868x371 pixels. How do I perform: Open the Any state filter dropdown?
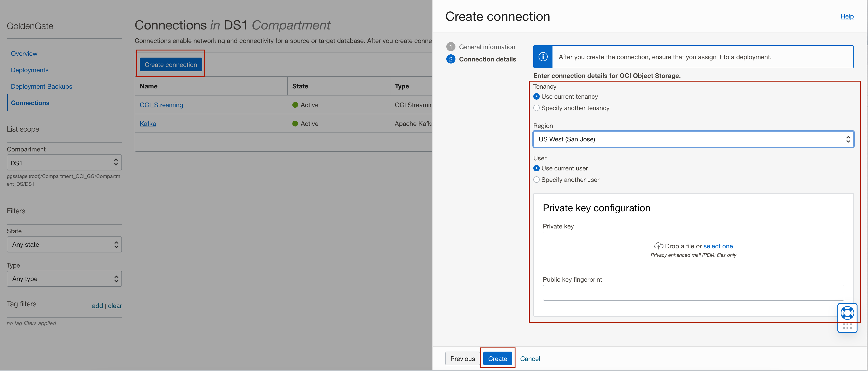point(64,244)
